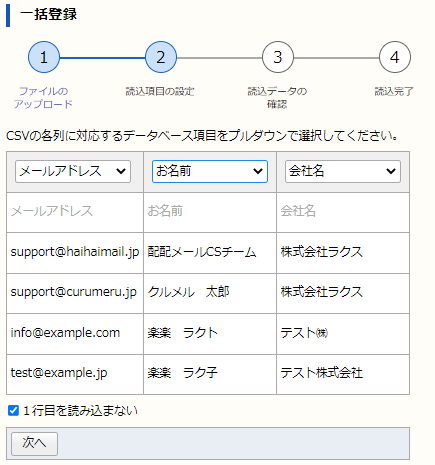The width and height of the screenshot is (435, 465).
Task: Open the 会社名 column dropdown
Action: point(343,171)
